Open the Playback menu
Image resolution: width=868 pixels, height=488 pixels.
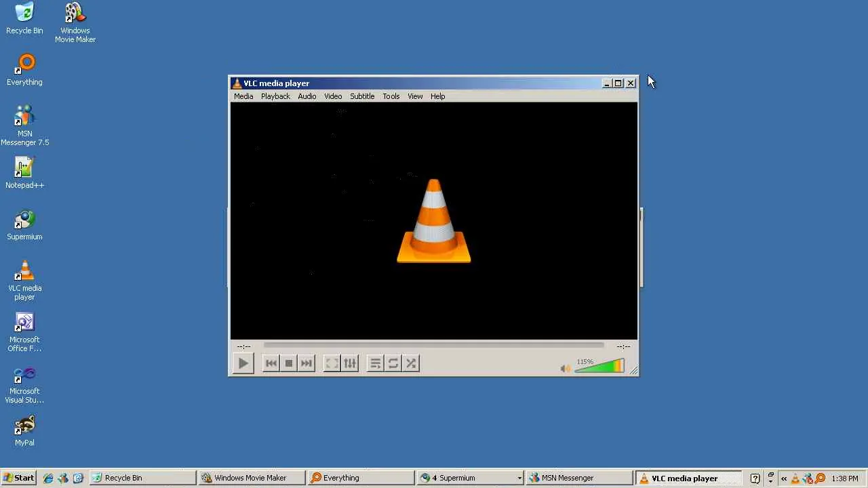tap(275, 96)
